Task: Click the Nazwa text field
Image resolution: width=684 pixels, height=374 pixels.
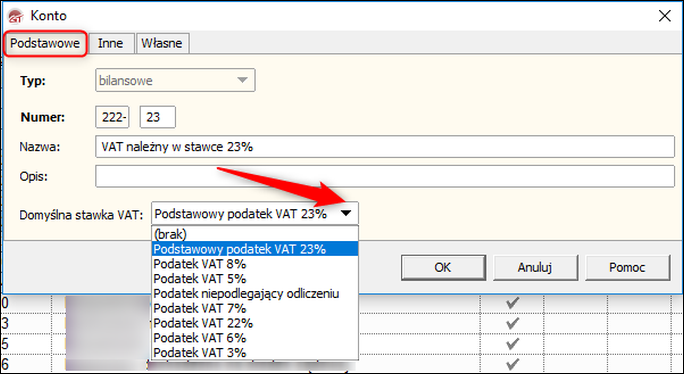Action: point(385,147)
